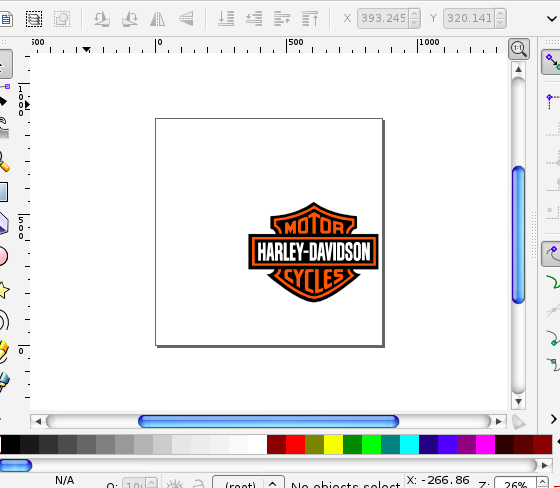The image size is (560, 488).
Task: Click palette scroll right arrow
Action: tap(544, 465)
